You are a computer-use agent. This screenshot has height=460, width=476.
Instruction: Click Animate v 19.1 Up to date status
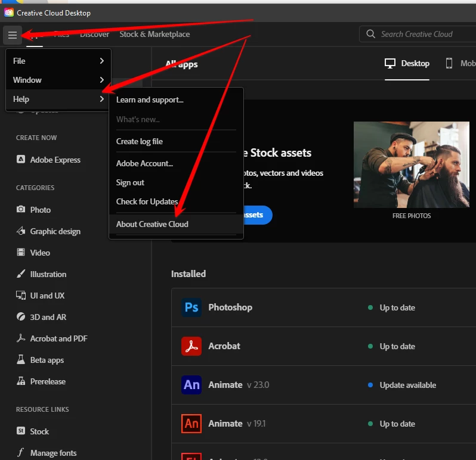tap(397, 424)
